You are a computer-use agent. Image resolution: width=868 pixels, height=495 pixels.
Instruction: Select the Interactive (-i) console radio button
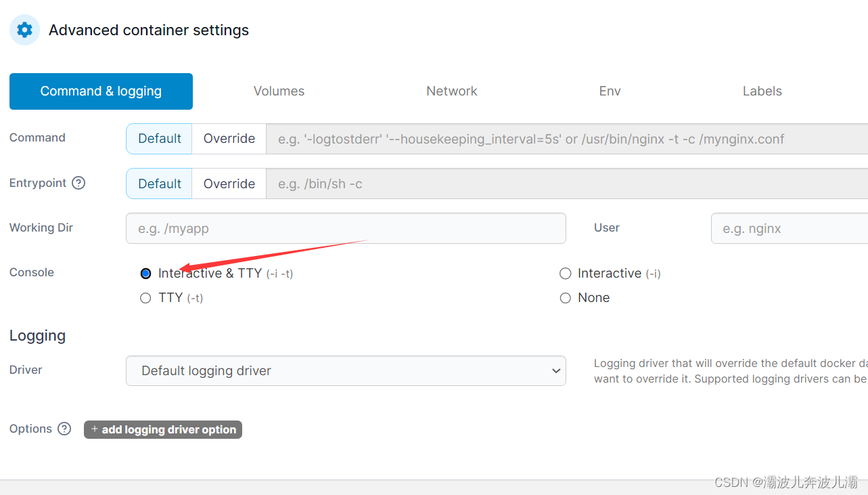566,274
